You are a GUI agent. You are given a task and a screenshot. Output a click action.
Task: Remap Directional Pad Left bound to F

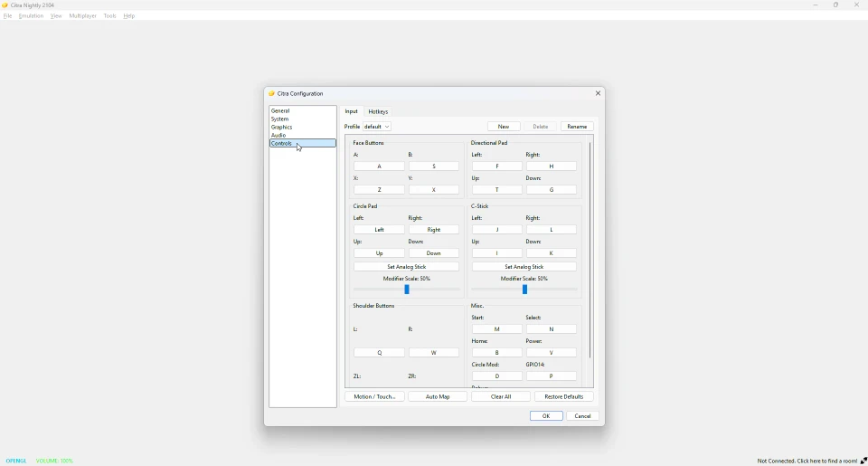497,166
